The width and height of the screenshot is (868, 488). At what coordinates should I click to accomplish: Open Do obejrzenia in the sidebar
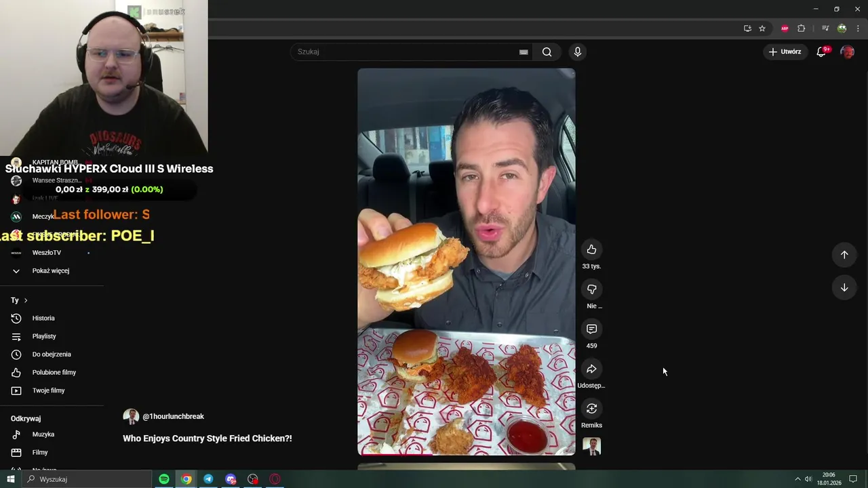click(52, 354)
